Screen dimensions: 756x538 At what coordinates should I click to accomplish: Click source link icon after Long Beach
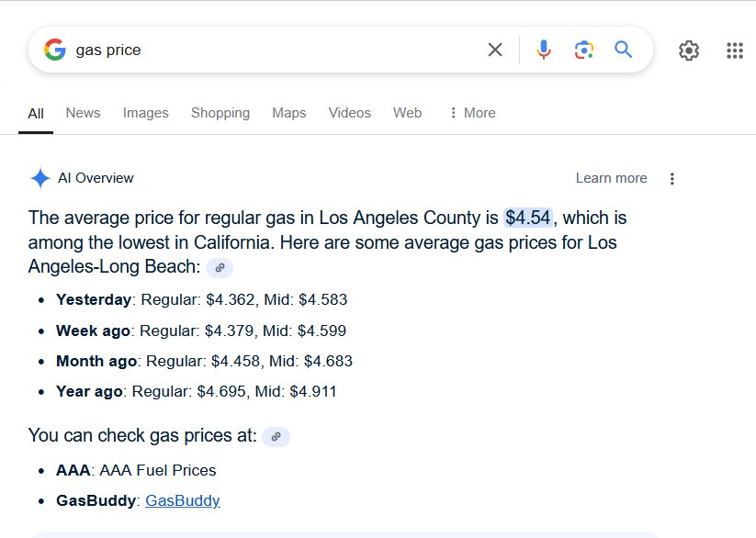(220, 267)
